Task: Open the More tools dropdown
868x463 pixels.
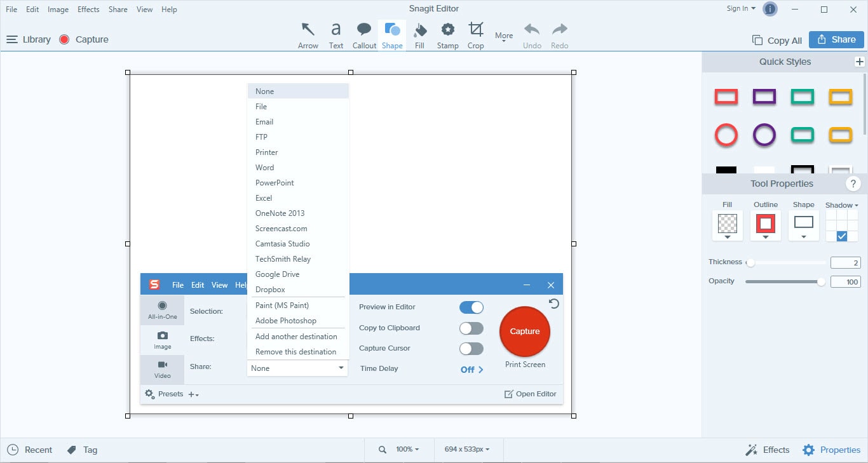Action: tap(504, 37)
